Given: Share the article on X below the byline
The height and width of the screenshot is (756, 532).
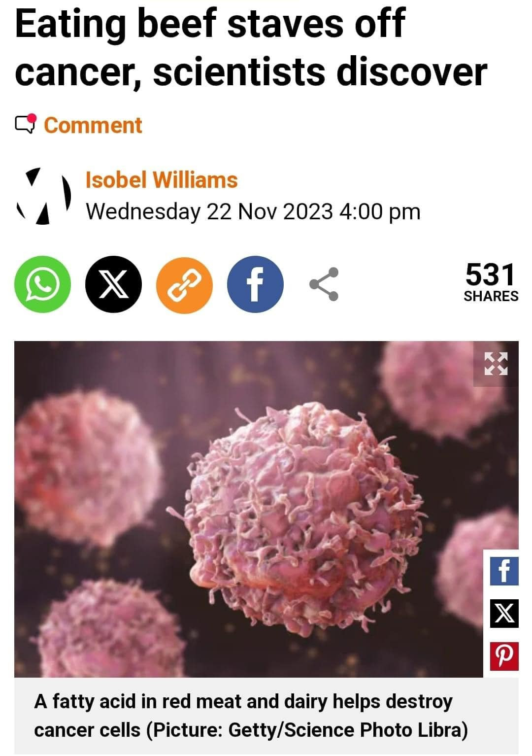Looking at the screenshot, I should pyautogui.click(x=113, y=284).
